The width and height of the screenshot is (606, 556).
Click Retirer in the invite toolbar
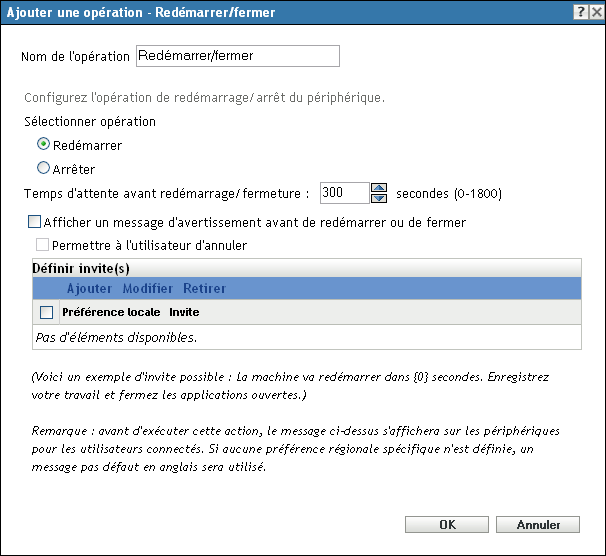(204, 289)
